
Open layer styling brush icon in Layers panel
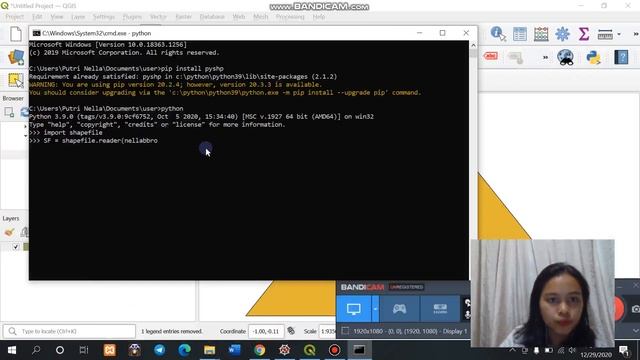coord(9,232)
